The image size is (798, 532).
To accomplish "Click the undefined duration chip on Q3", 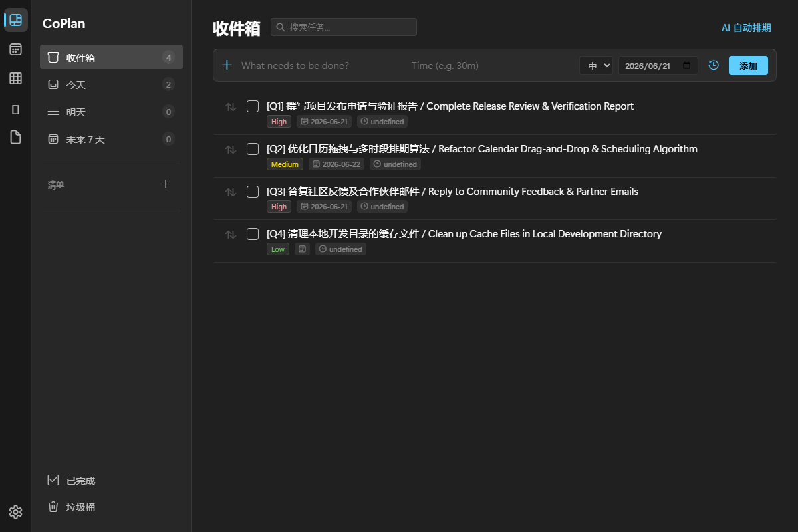I will (382, 207).
